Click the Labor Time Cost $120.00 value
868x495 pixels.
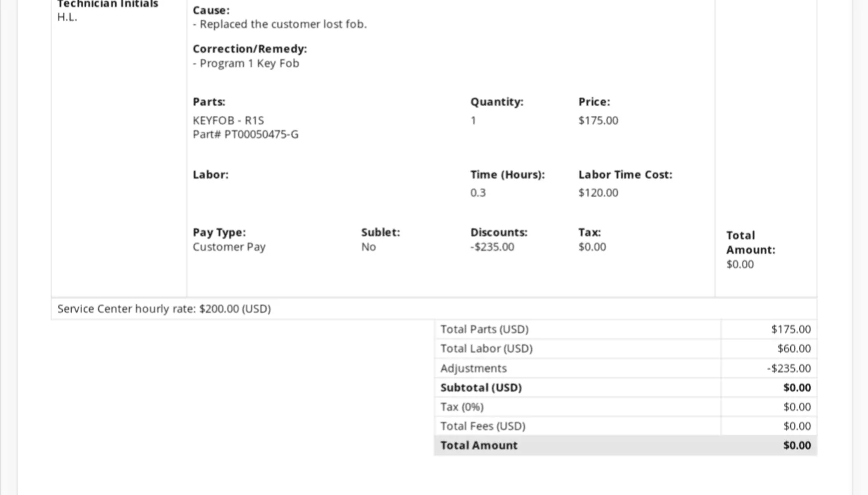coord(598,193)
